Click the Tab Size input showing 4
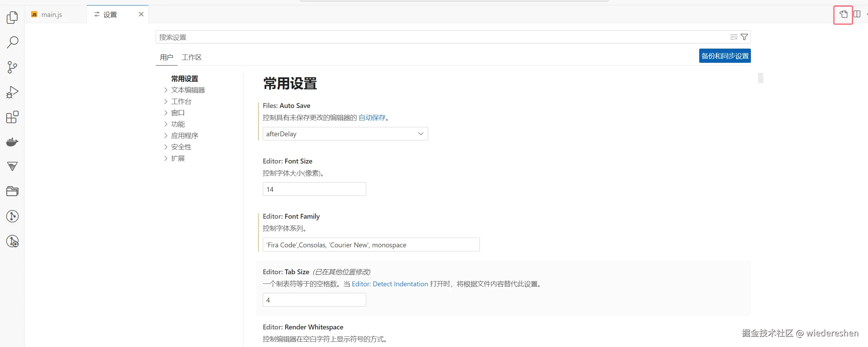The image size is (868, 347). tap(314, 300)
